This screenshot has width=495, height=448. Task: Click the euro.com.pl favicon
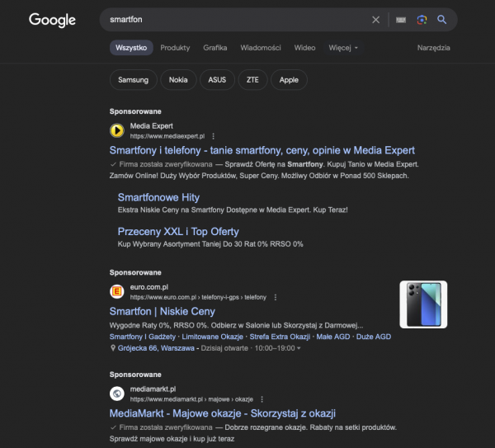coord(117,291)
